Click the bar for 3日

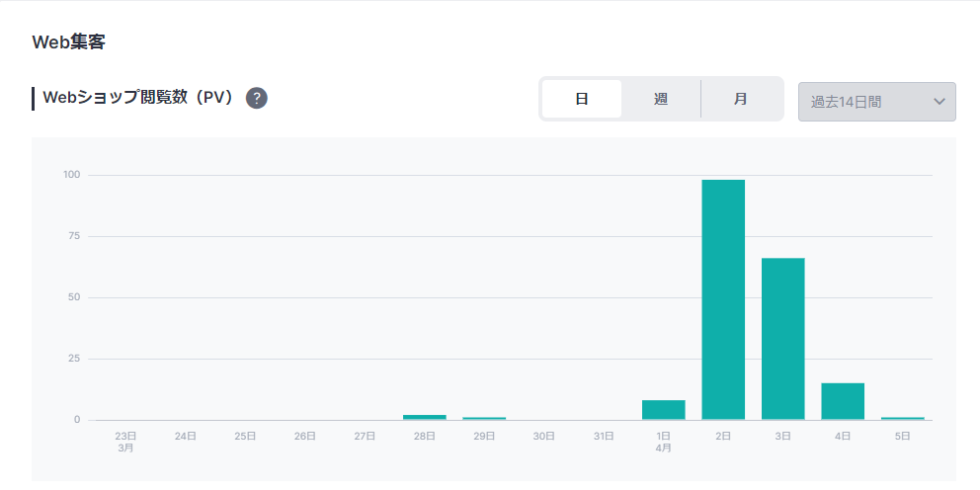click(x=783, y=338)
